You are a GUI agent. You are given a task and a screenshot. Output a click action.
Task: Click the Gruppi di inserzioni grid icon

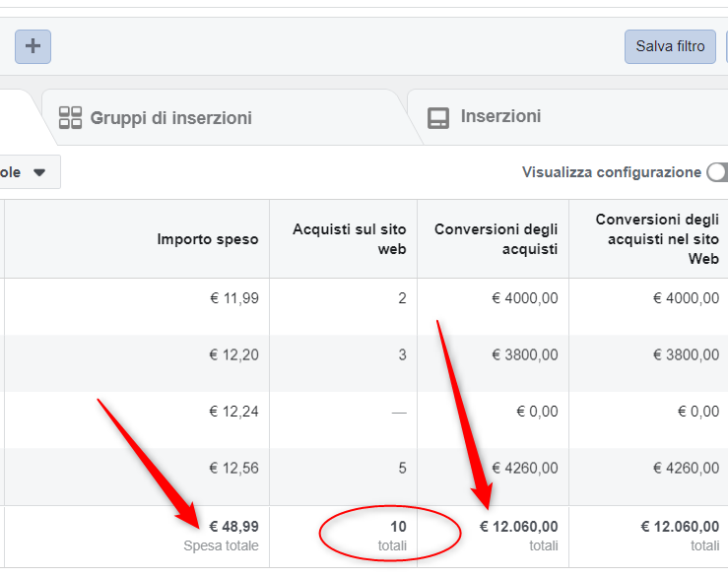pos(70,118)
